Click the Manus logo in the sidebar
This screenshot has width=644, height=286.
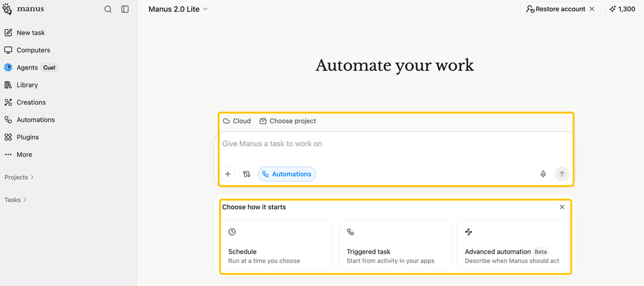click(7, 9)
